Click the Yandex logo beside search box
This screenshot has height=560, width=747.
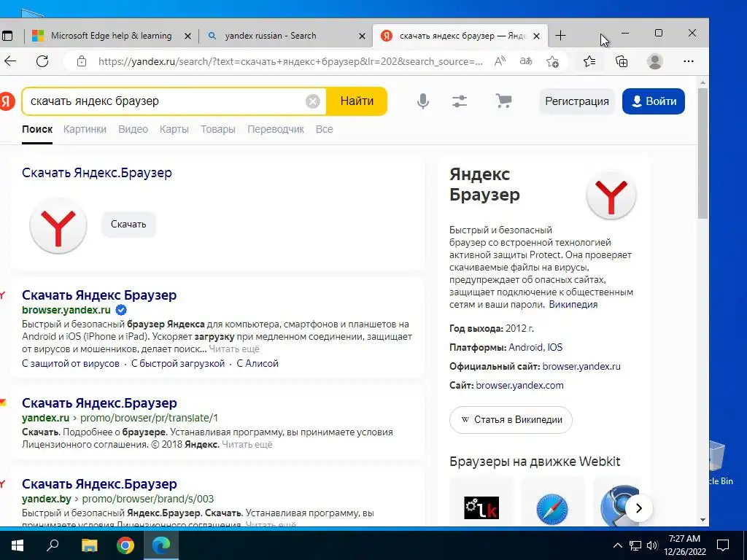click(7, 101)
